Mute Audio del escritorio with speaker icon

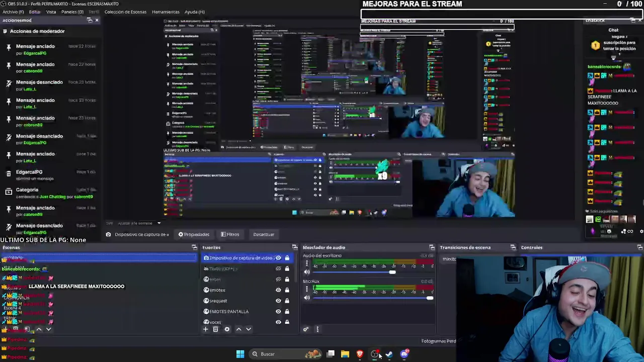[x=307, y=272]
